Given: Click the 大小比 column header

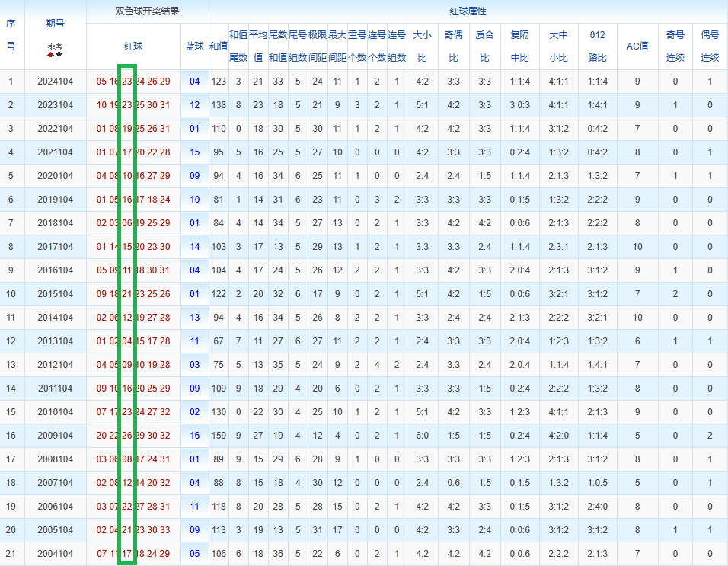Looking at the screenshot, I should tap(422, 46).
